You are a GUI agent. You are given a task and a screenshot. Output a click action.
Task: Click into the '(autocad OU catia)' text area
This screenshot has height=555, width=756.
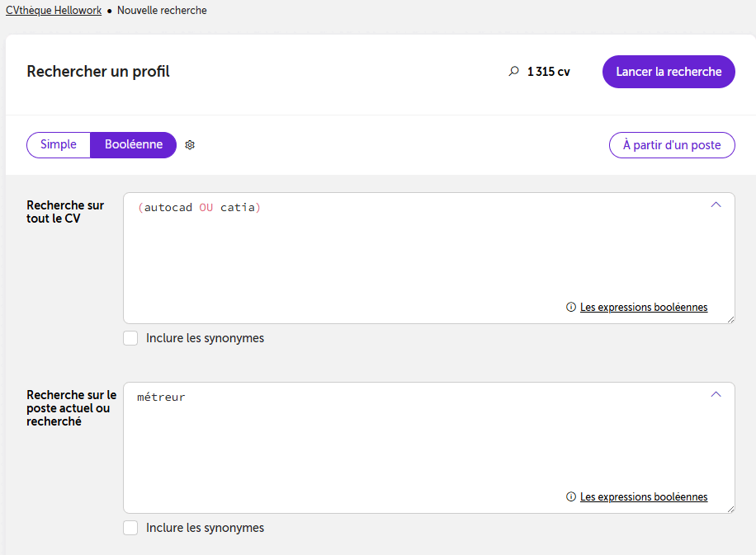(429, 258)
